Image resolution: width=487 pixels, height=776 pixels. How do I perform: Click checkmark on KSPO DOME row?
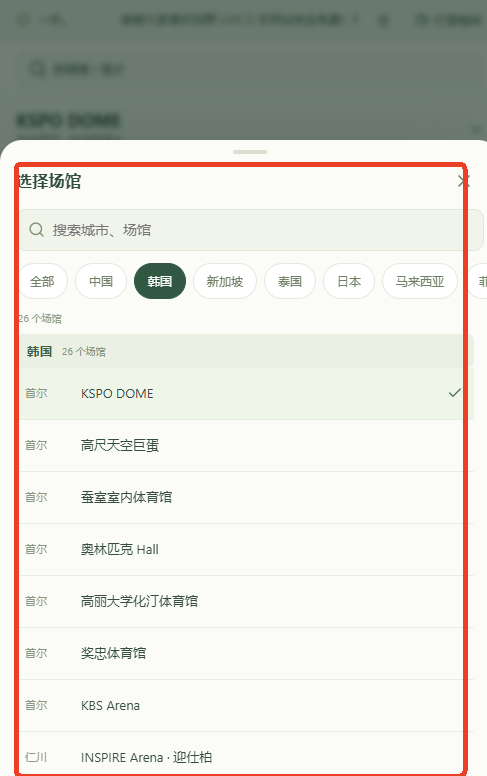click(454, 393)
